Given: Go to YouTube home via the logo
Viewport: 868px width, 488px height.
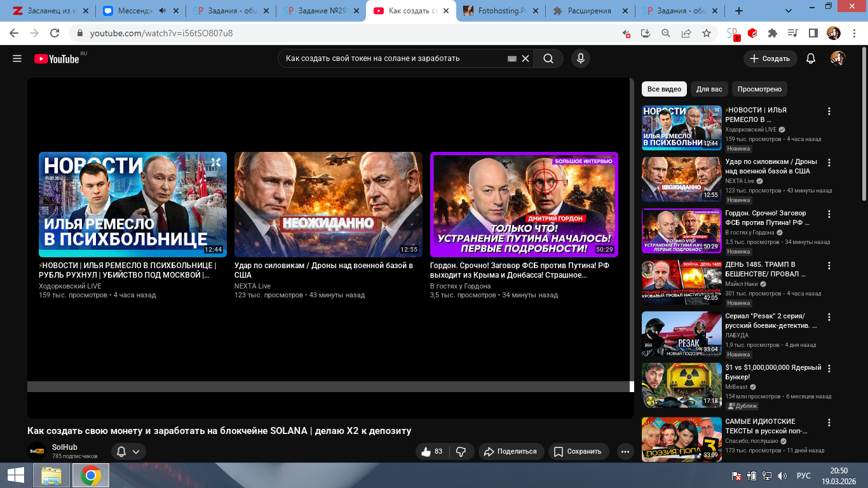Looking at the screenshot, I should pyautogui.click(x=57, y=58).
